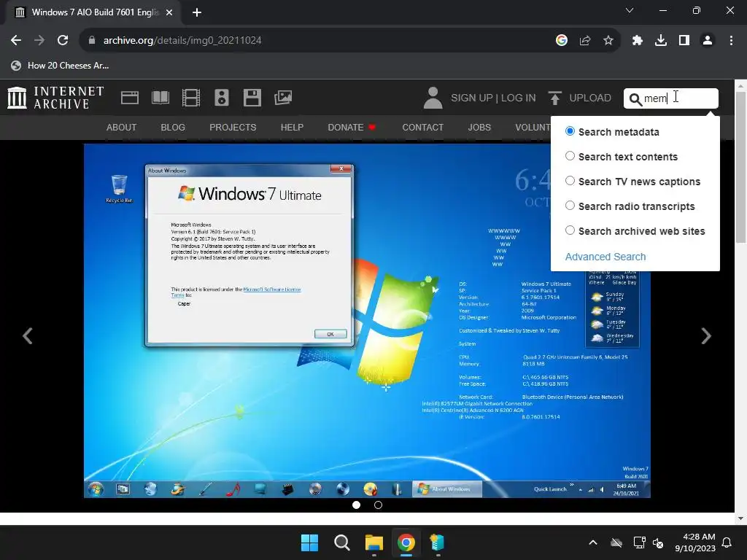This screenshot has height=560, width=747.
Task: Show first carousel image dot
Action: [x=356, y=505]
